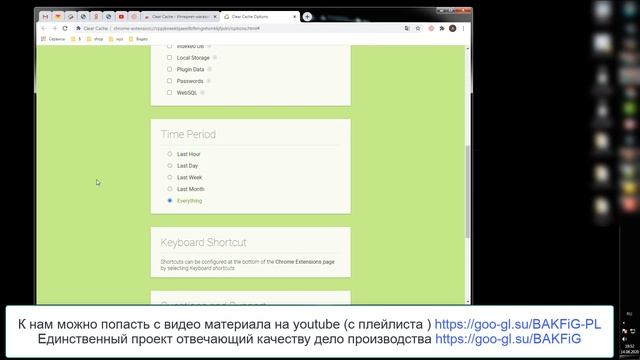Click the info icon beside Local Storage
The width and height of the screenshot is (640, 360).
point(215,58)
